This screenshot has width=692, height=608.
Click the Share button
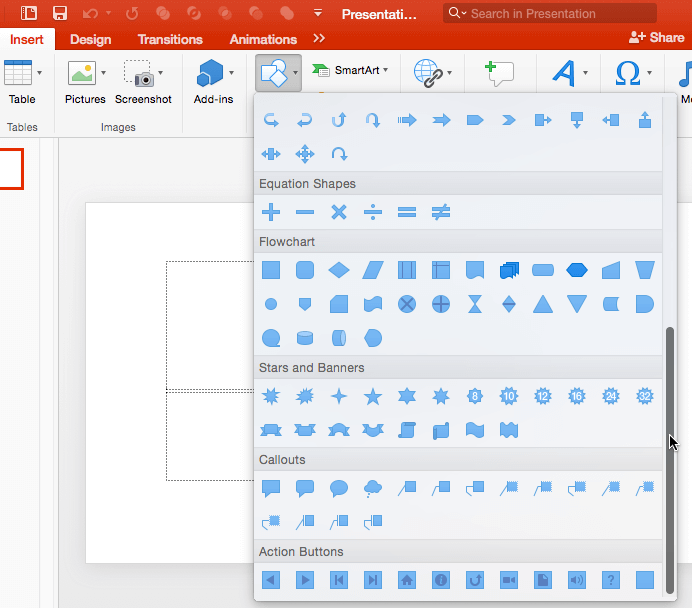(657, 37)
